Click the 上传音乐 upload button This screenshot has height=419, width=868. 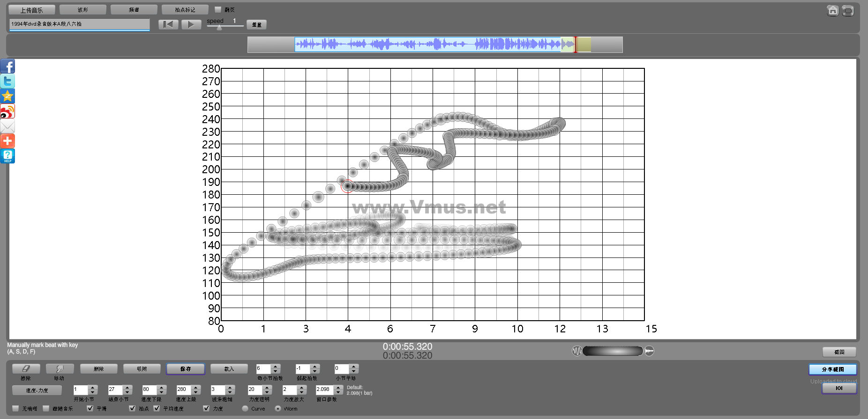(x=31, y=10)
